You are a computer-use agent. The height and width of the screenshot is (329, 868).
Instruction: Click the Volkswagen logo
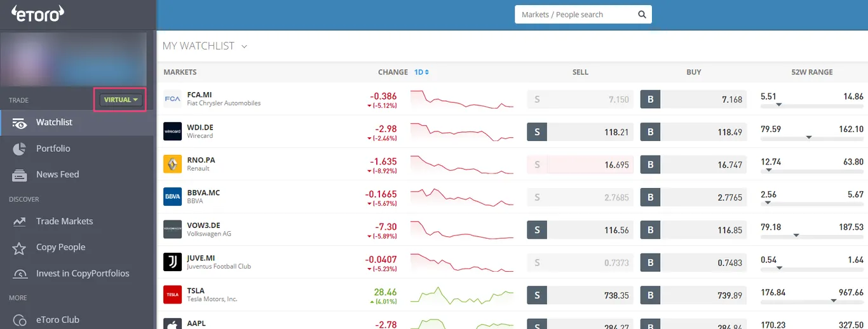(172, 229)
